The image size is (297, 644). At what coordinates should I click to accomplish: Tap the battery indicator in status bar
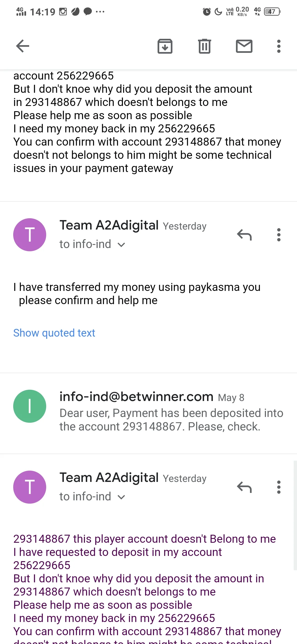[x=272, y=12]
